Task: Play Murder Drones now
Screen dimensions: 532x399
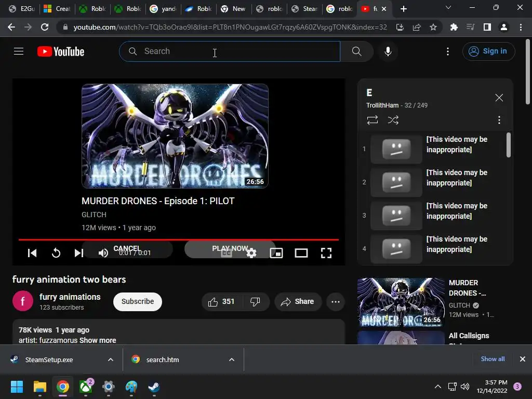Action: click(x=230, y=249)
